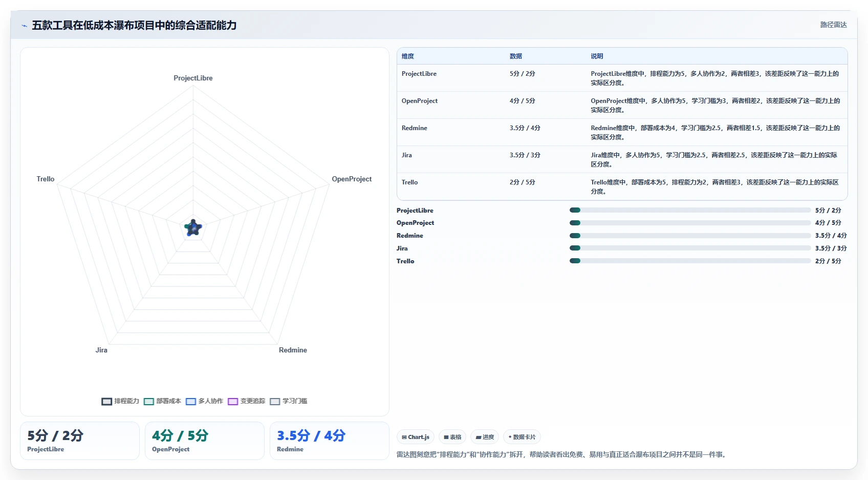Click the OpenProject description in the 说明 column
868x480 pixels.
click(x=715, y=106)
